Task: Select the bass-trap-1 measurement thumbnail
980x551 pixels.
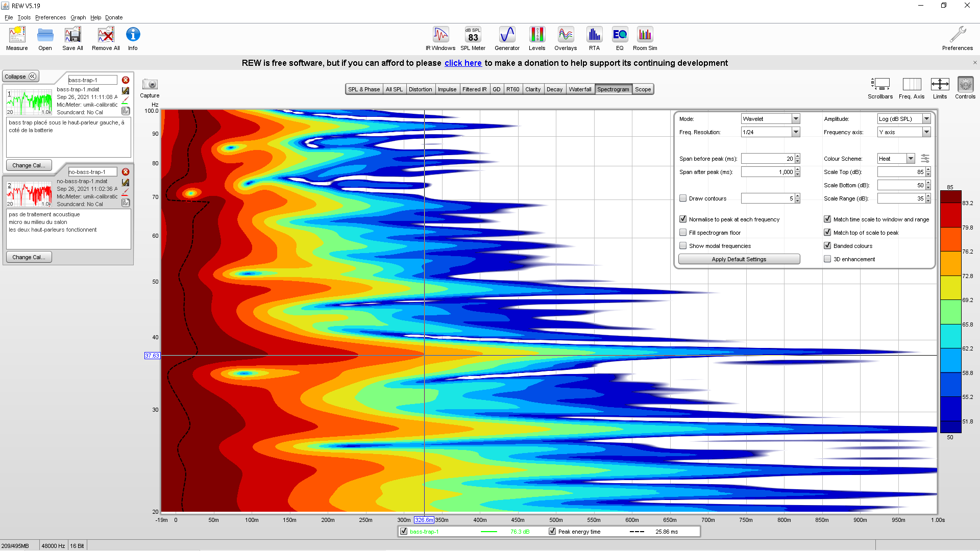Action: 29,102
